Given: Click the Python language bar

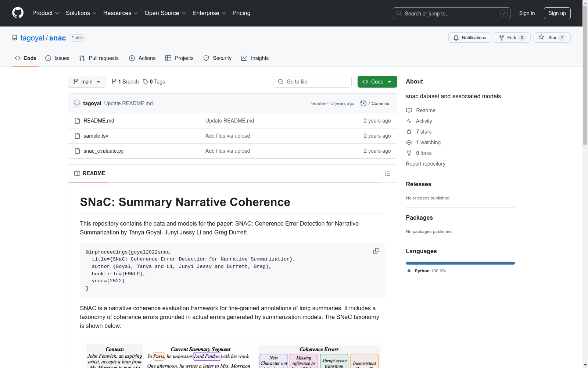Looking at the screenshot, I should [x=460, y=263].
